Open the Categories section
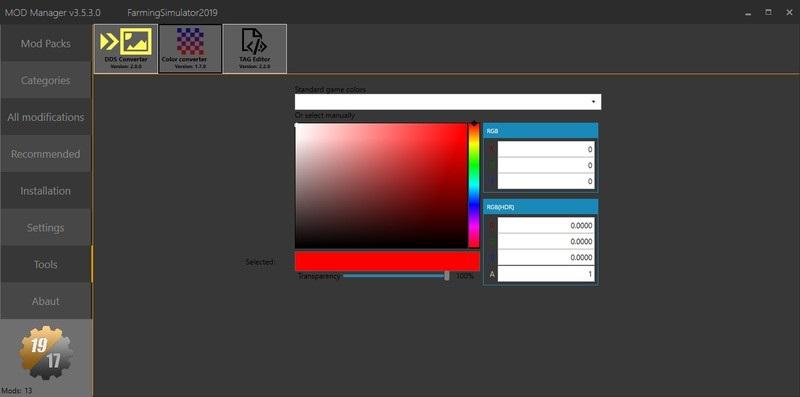 [x=46, y=80]
